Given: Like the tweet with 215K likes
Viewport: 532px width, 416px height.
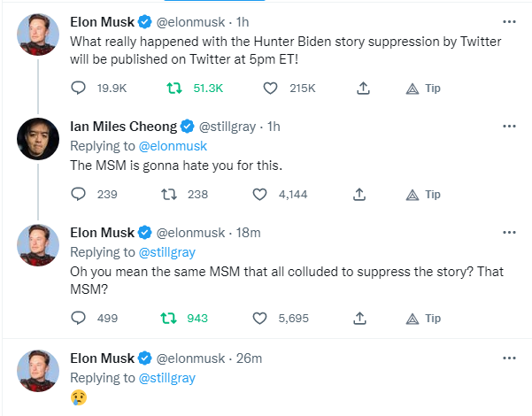Looking at the screenshot, I should click(x=270, y=89).
